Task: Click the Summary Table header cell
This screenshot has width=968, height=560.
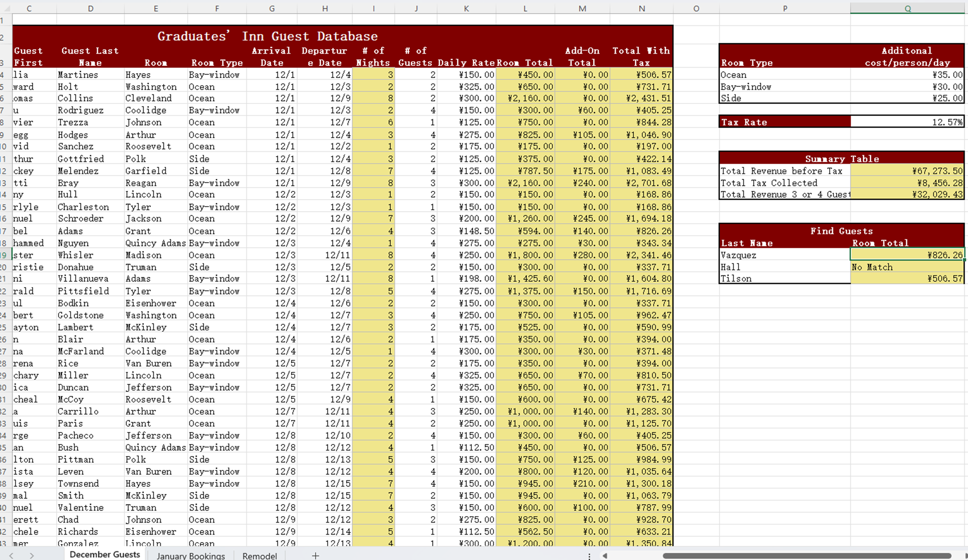Action: 841,158
